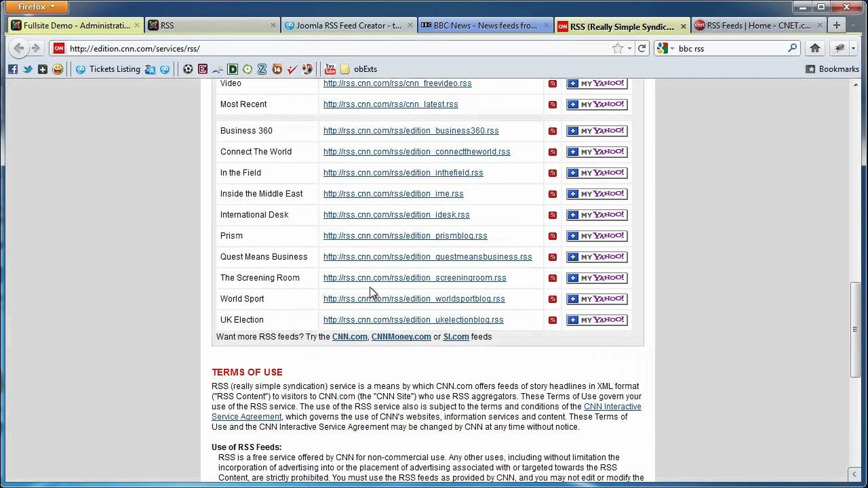Close the BBC News tab

pyautogui.click(x=547, y=26)
